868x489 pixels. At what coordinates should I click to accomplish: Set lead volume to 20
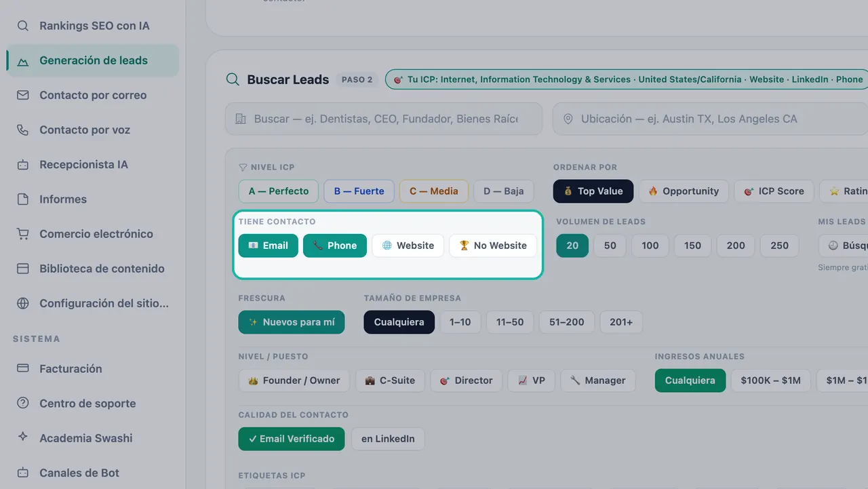tap(572, 246)
